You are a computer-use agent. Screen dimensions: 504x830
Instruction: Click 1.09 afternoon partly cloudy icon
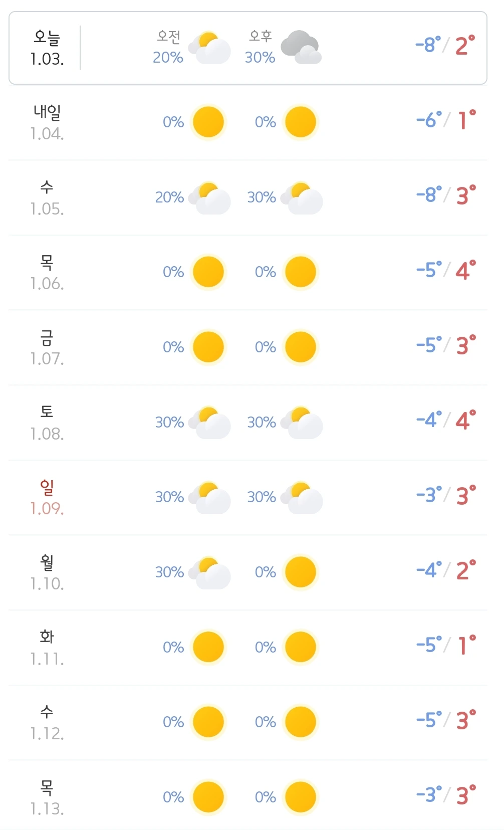(302, 498)
